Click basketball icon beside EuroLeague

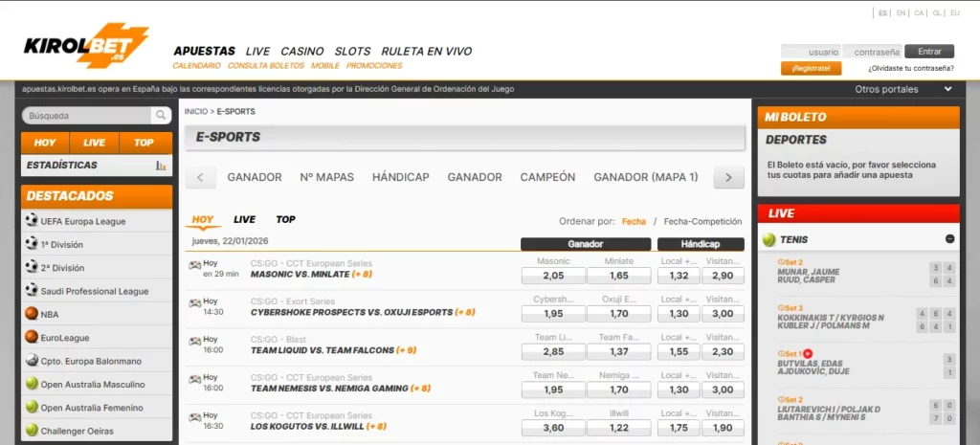[x=32, y=337]
